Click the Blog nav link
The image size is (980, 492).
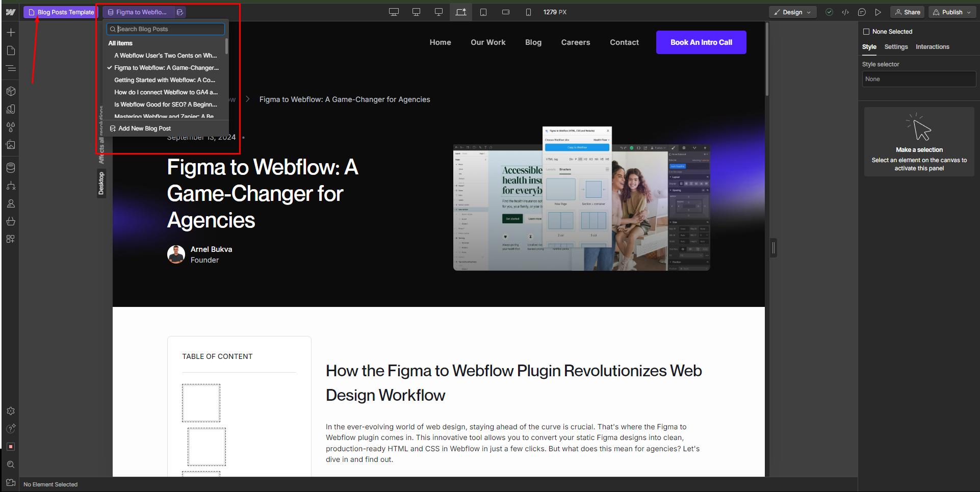pos(533,42)
